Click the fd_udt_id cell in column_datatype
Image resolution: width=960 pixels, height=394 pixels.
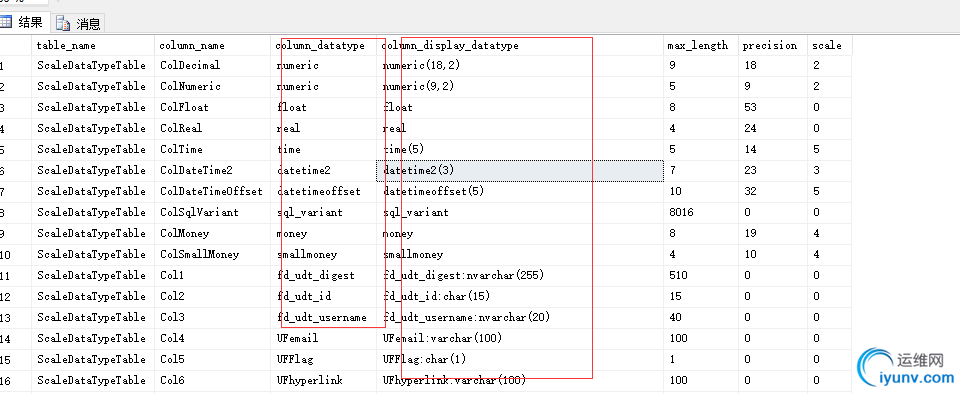pos(324,296)
